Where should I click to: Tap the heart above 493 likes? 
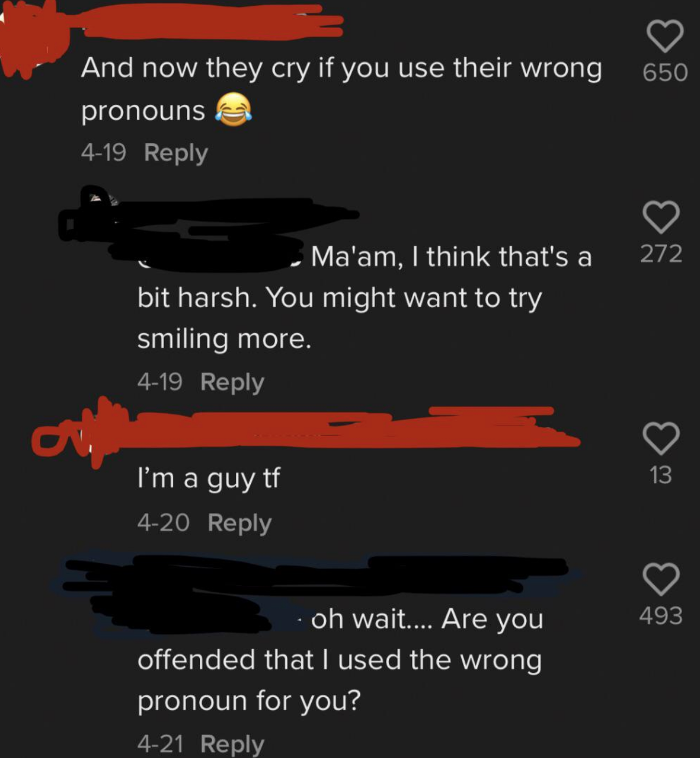coord(661,579)
